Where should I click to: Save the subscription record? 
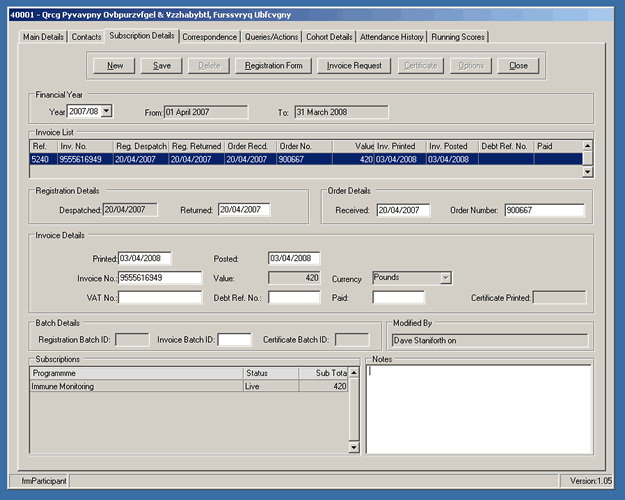click(x=161, y=65)
